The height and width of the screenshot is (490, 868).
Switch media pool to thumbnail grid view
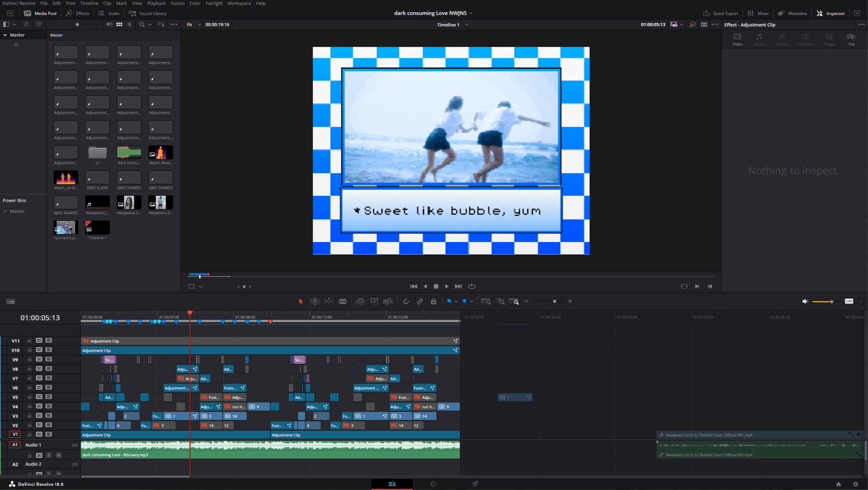(x=119, y=24)
